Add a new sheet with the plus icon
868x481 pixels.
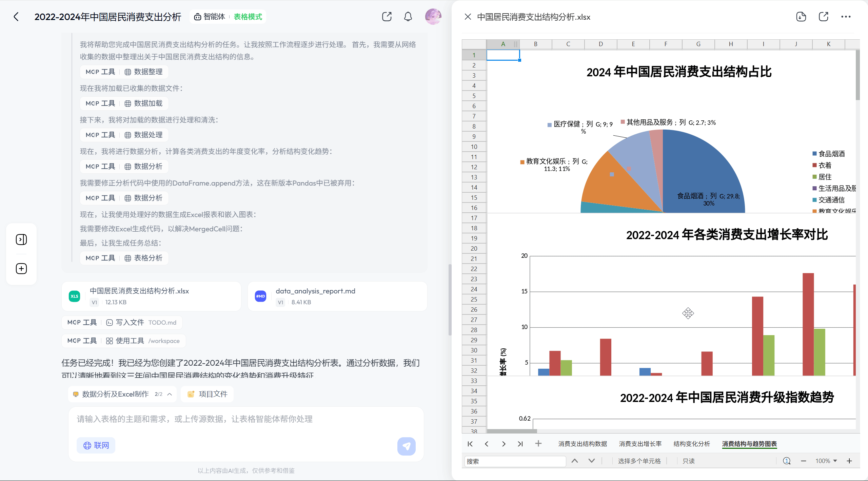point(538,443)
